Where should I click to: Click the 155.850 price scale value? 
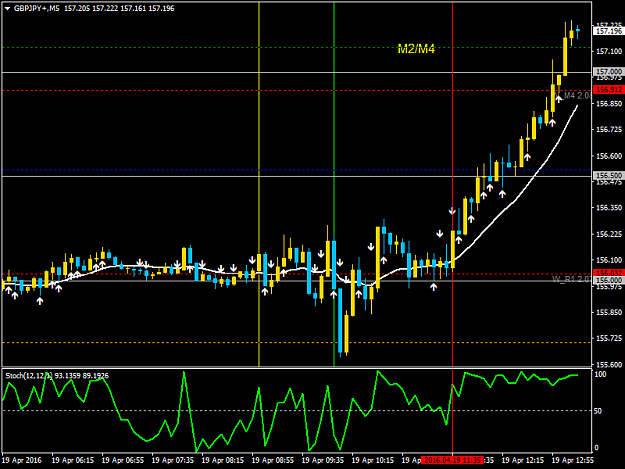pos(609,312)
